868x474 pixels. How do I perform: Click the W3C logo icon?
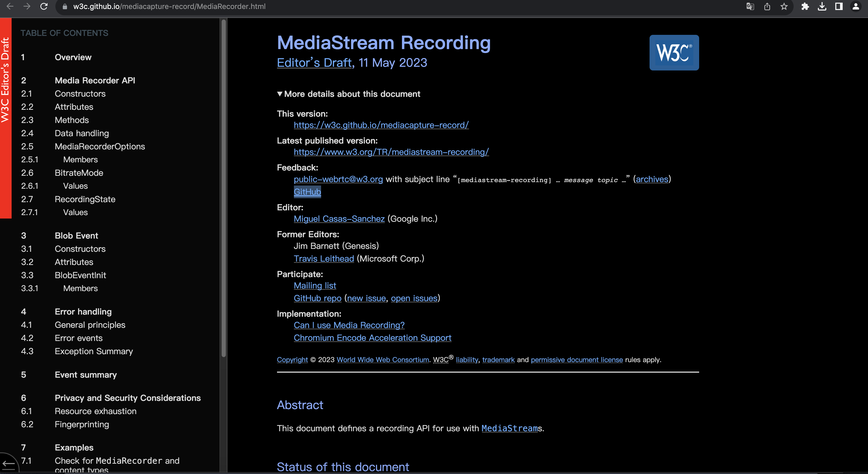click(674, 53)
